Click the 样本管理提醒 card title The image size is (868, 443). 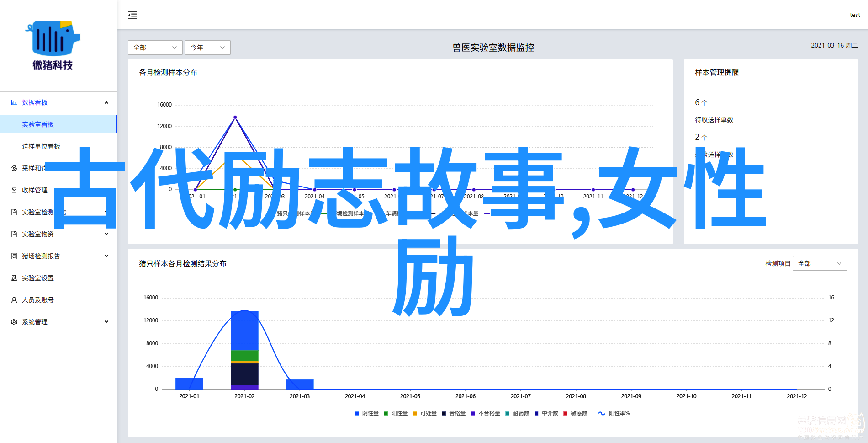[x=717, y=72]
